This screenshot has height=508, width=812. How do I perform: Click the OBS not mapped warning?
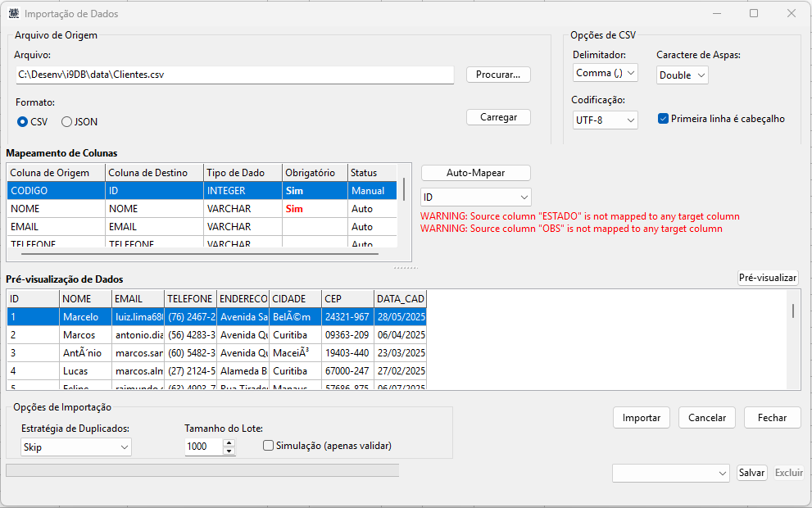click(x=571, y=229)
